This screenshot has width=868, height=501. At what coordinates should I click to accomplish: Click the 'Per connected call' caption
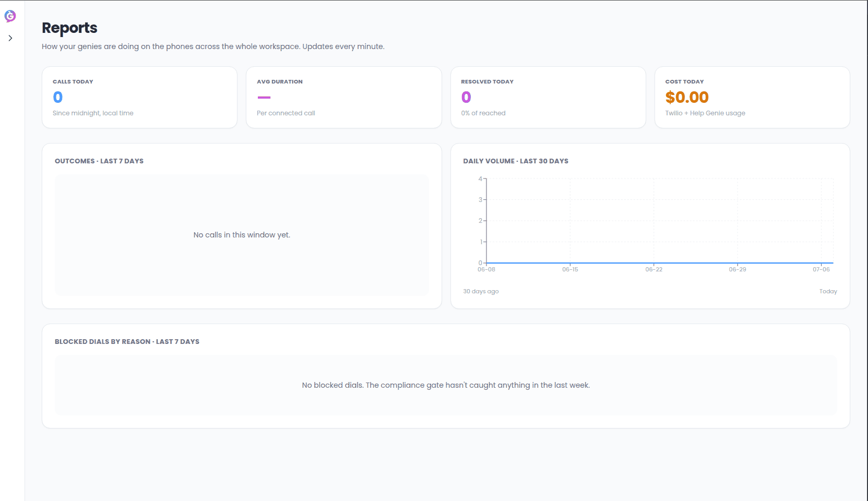tap(286, 113)
